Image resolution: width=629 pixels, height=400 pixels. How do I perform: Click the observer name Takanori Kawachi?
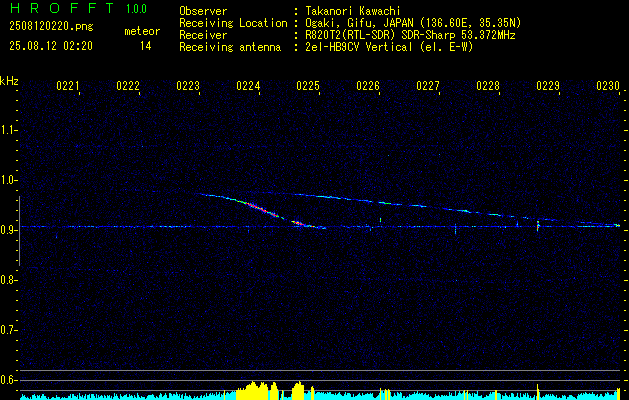[x=353, y=11]
